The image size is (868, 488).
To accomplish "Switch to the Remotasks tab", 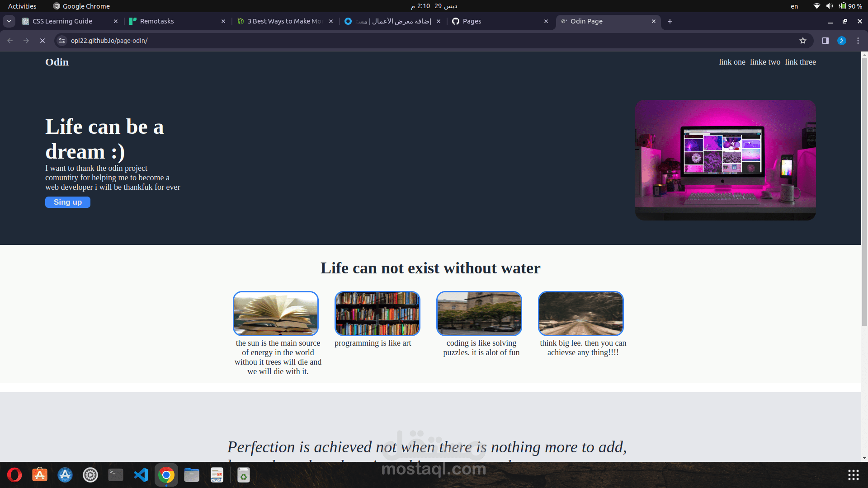I will (177, 21).
